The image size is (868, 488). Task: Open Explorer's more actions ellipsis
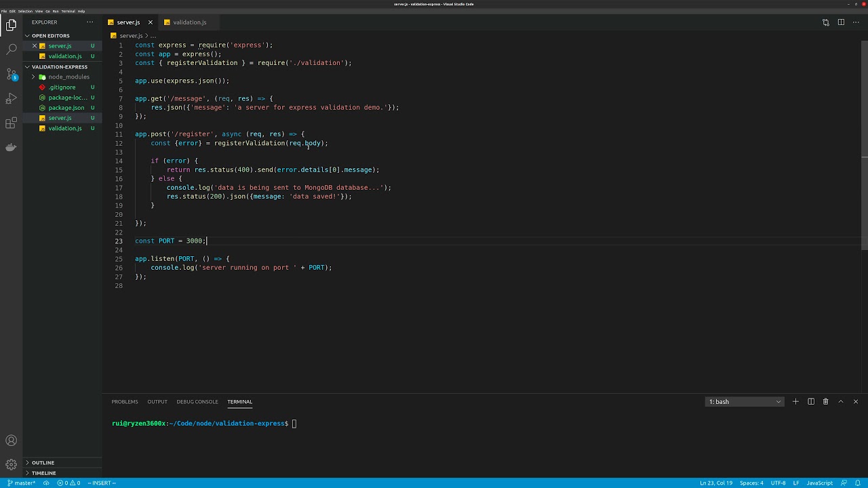click(x=90, y=22)
